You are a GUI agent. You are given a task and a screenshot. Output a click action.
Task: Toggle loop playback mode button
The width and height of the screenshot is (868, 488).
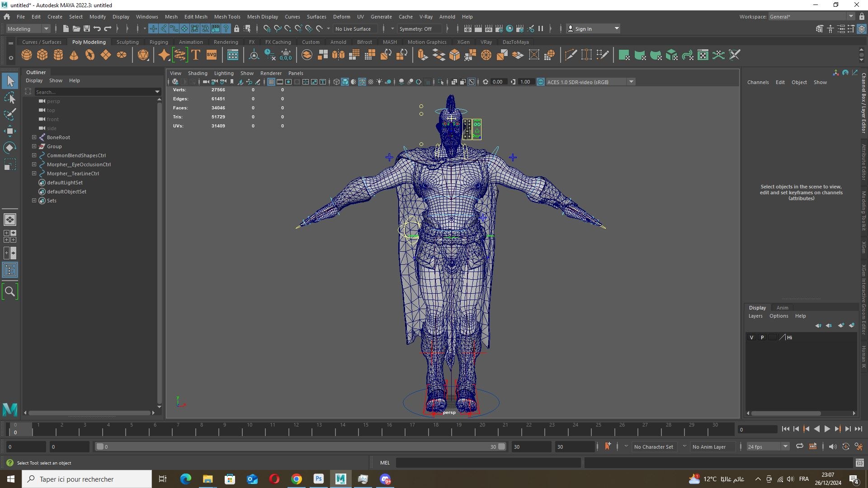(x=800, y=446)
